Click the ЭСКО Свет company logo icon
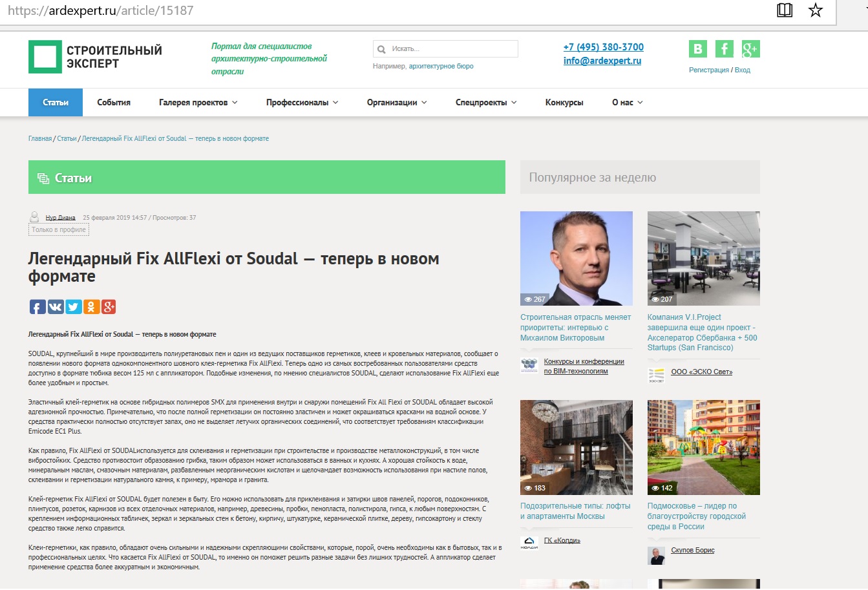The image size is (868, 590). click(656, 375)
